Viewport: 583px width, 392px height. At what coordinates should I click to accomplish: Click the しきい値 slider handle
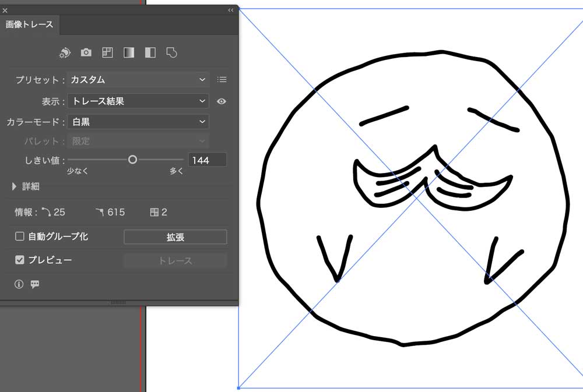point(132,160)
